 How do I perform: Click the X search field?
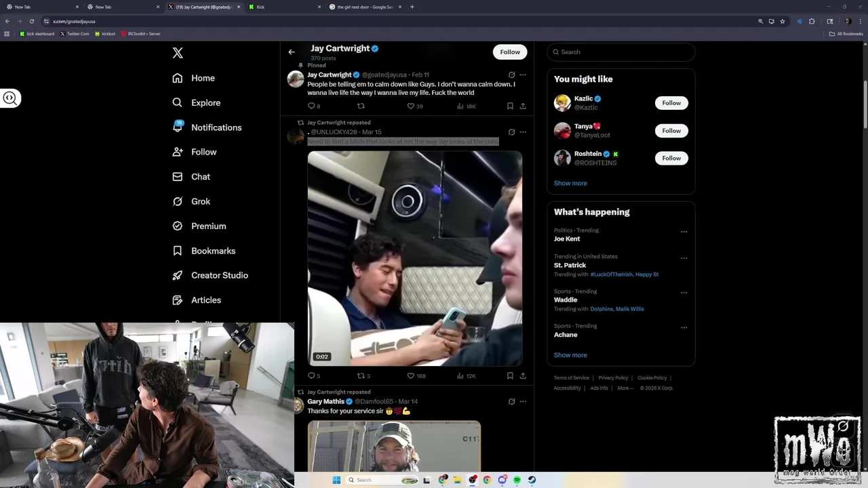[x=620, y=52]
